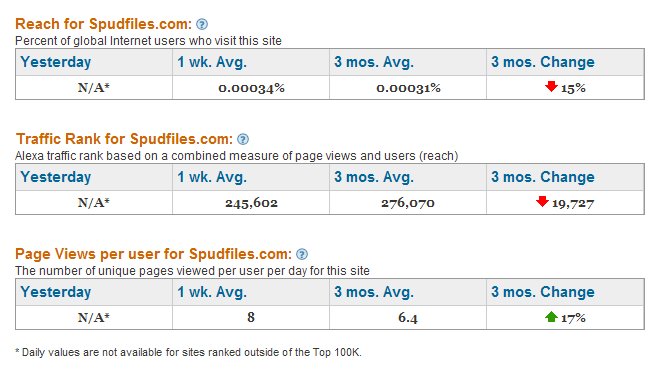Click the help icon beside Reach heading
Screen dimensions: 652x372
(x=202, y=25)
